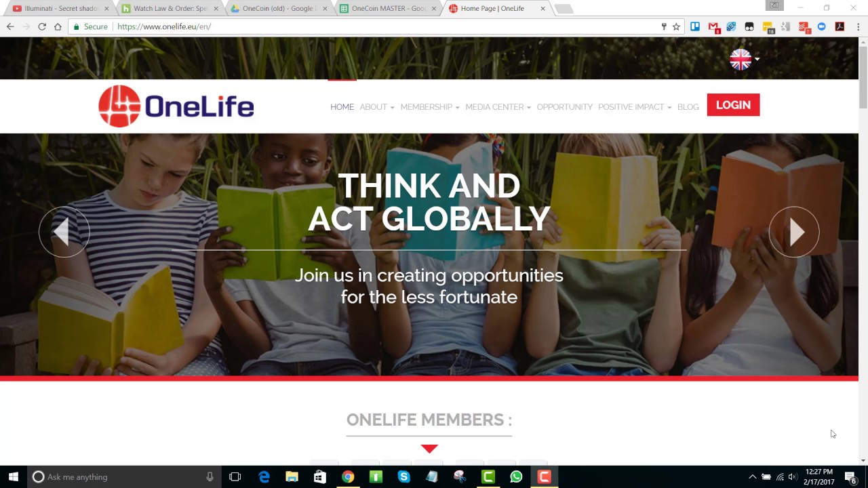Click the BLOG navigation link
The image size is (868, 488).
pyautogui.click(x=688, y=107)
